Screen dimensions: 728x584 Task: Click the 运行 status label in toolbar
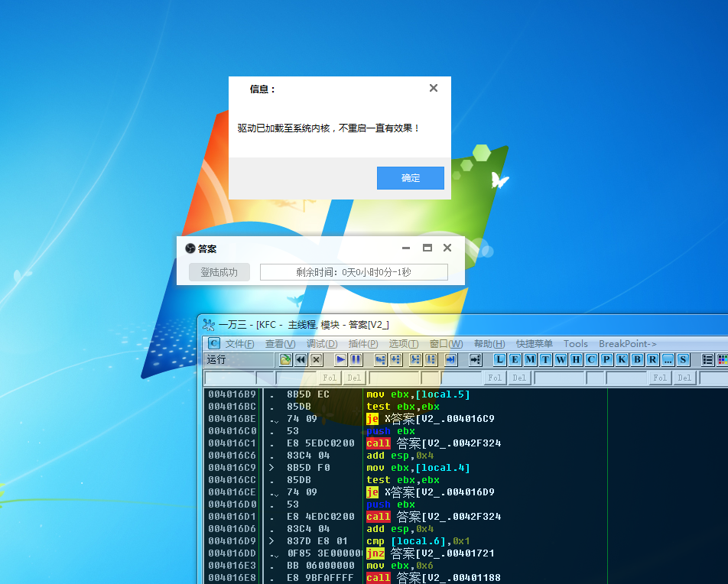point(216,359)
